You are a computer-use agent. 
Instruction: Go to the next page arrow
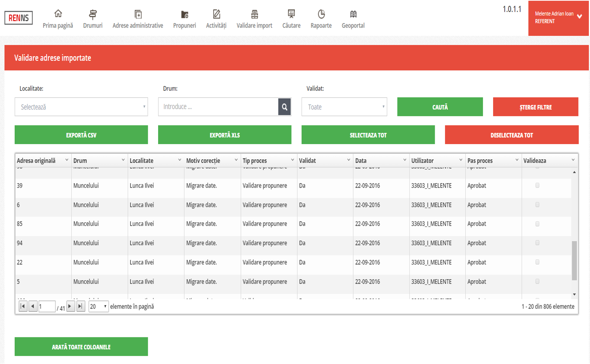click(71, 306)
